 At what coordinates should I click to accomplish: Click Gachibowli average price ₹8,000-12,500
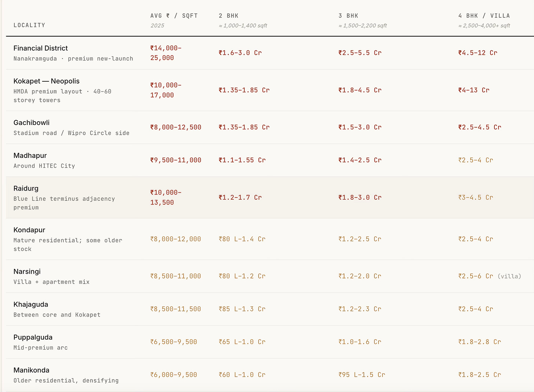(x=176, y=127)
